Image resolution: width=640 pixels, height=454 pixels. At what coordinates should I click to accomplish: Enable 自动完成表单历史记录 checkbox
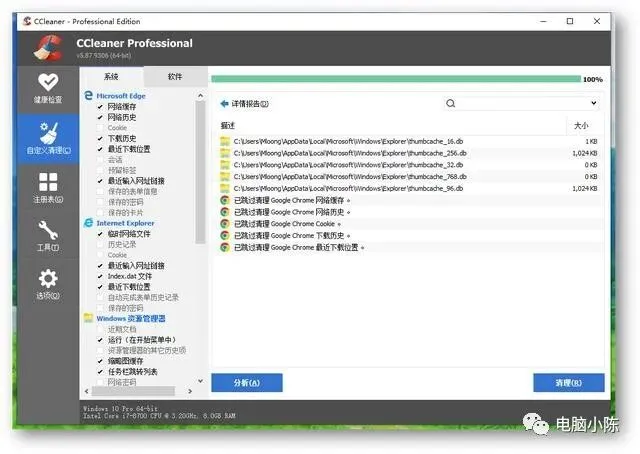[x=100, y=297]
